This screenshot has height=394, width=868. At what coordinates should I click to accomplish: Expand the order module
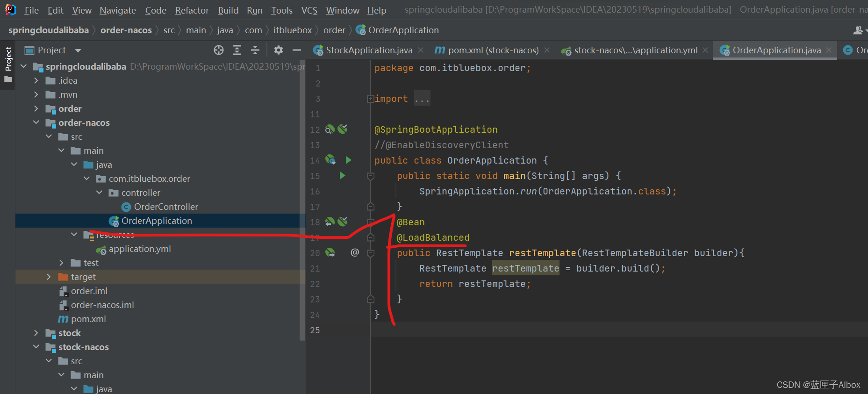[x=36, y=108]
